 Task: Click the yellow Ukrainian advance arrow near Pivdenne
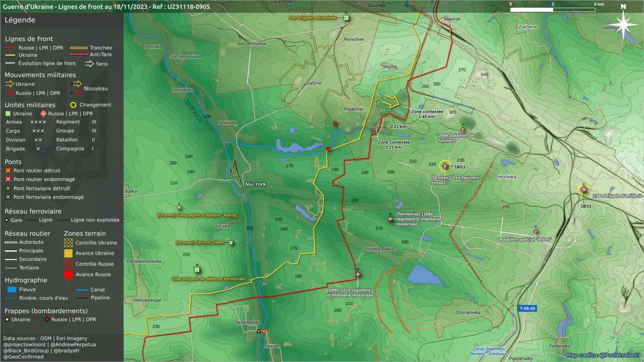tap(390, 102)
